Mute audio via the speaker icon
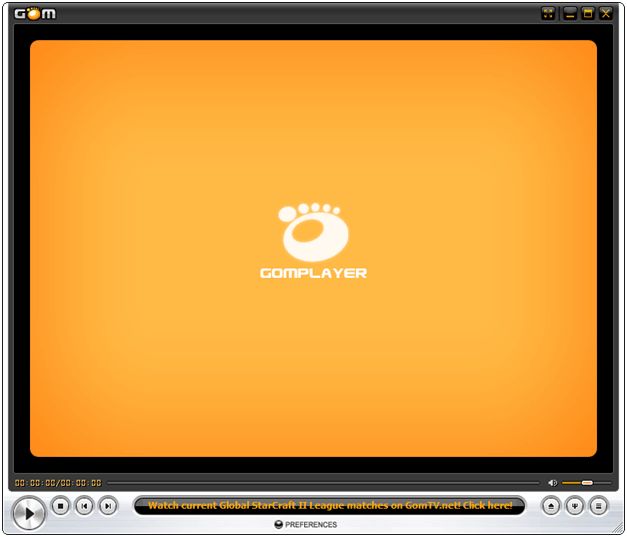Image resolution: width=627 pixels, height=537 pixels. [552, 483]
